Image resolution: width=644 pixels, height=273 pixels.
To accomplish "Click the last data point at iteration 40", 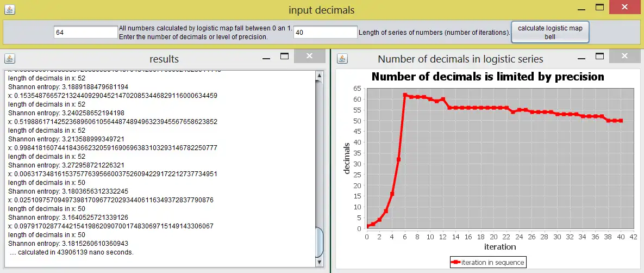I will (621, 121).
